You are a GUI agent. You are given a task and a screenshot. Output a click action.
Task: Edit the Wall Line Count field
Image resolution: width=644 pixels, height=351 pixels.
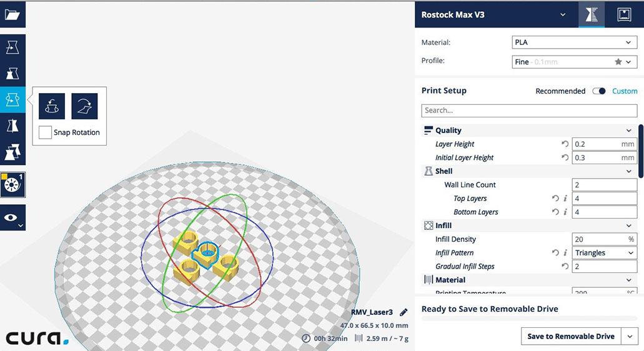click(605, 185)
